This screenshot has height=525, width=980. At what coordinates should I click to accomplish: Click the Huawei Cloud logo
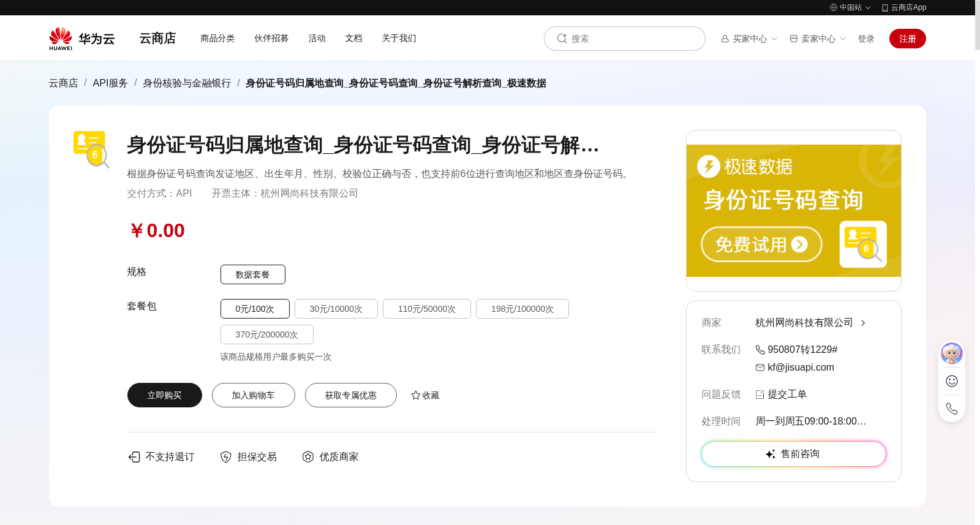82,39
